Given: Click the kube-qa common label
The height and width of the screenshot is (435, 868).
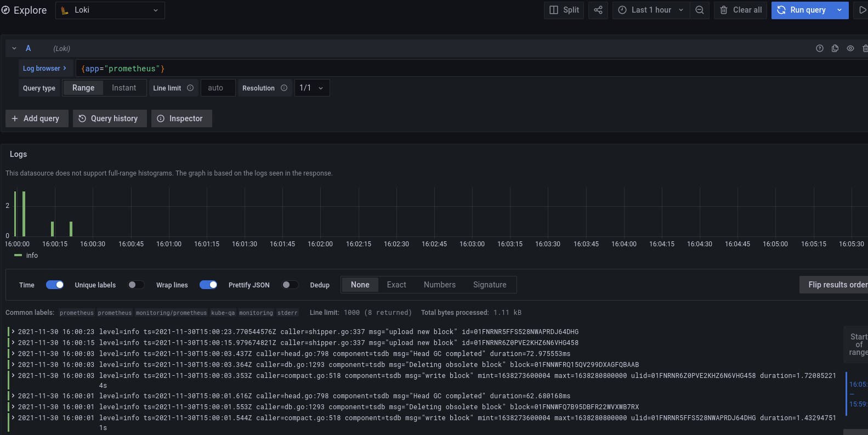Looking at the screenshot, I should [x=223, y=313].
